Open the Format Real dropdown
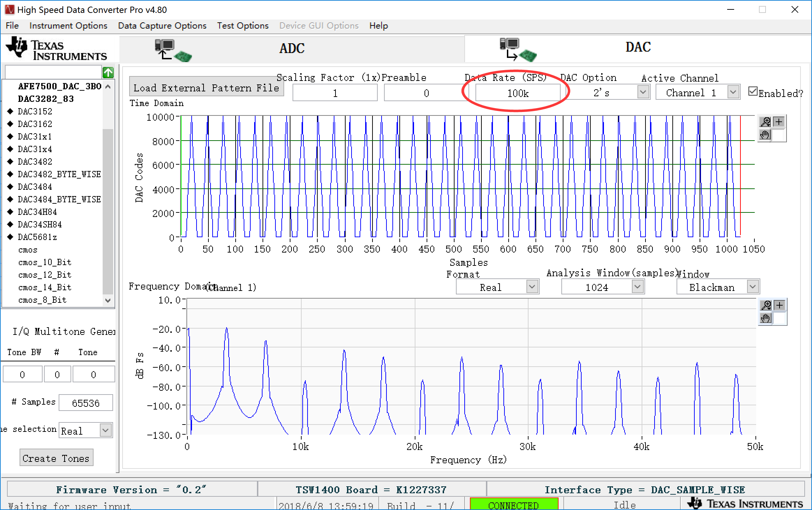The height and width of the screenshot is (510, 812). (532, 287)
